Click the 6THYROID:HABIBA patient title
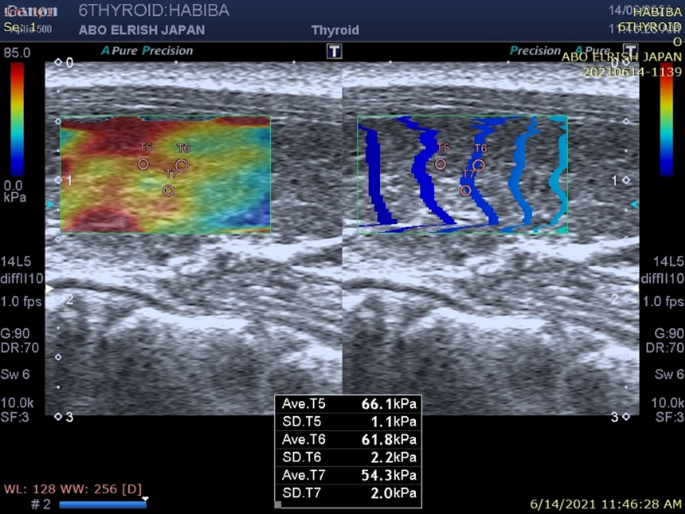The height and width of the screenshot is (514, 685). (154, 10)
